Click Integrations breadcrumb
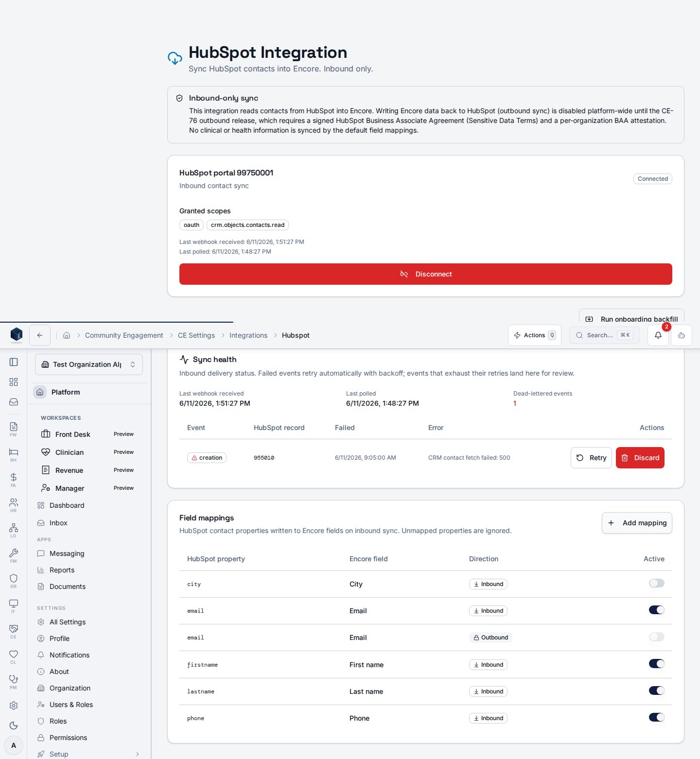 (248, 335)
